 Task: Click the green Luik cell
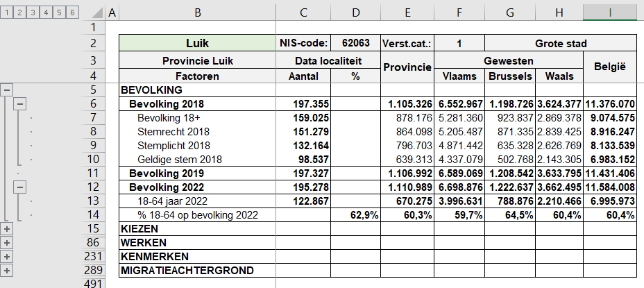tap(198, 43)
